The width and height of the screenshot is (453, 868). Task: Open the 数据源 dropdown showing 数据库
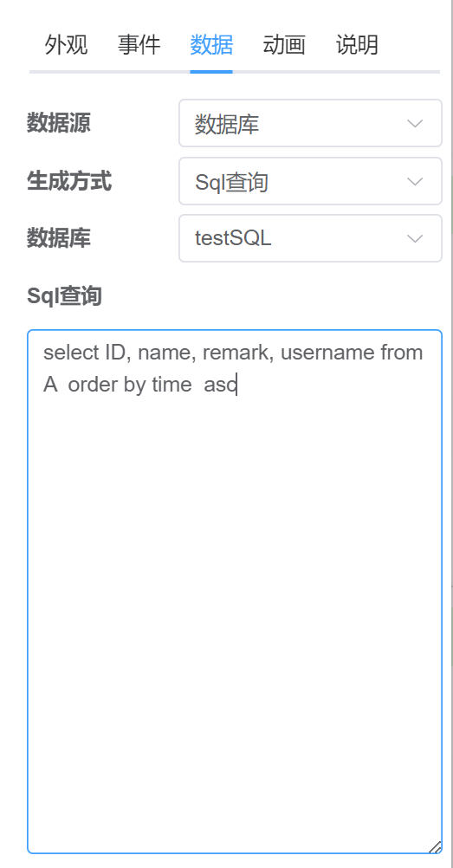click(x=310, y=124)
